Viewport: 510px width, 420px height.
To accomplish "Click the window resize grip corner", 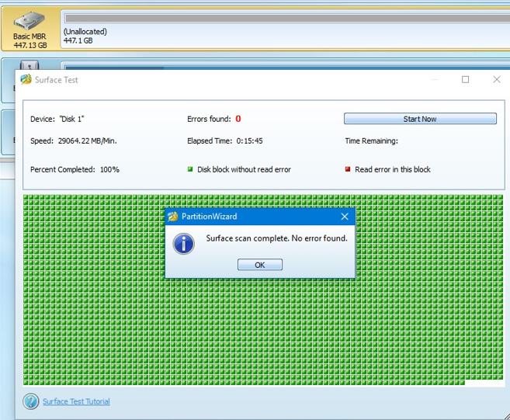I will [506, 416].
